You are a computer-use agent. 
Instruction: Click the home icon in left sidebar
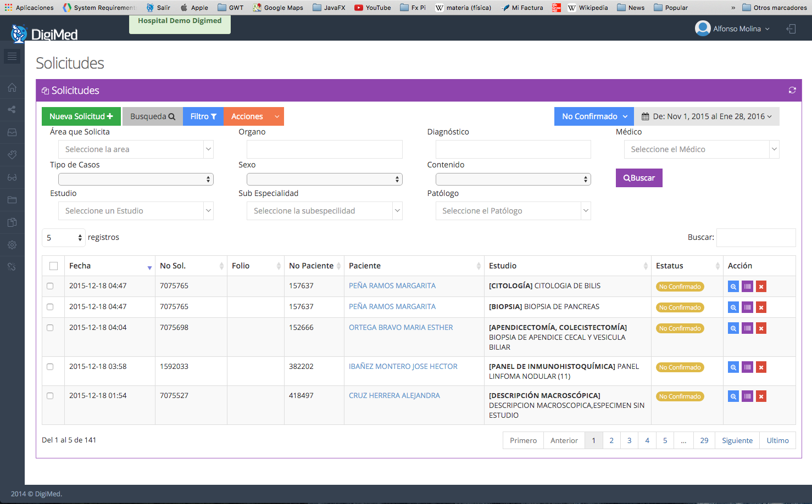[12, 87]
